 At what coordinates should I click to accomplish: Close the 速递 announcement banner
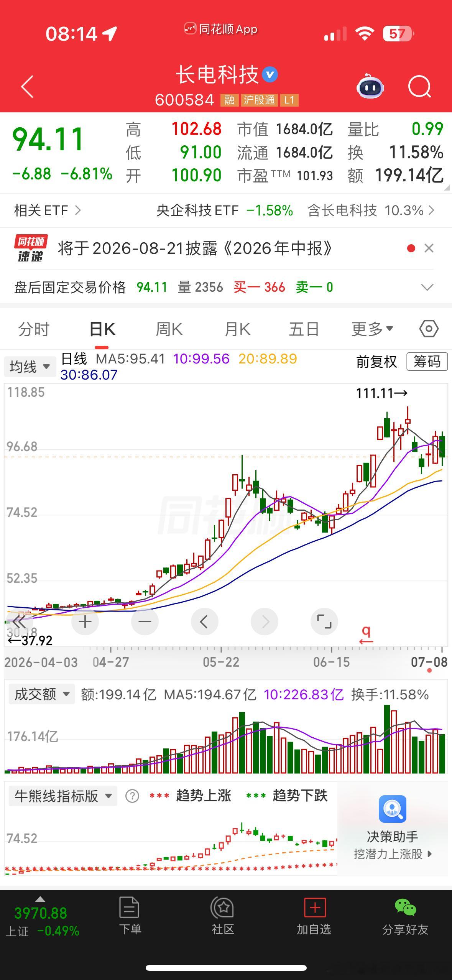[x=429, y=248]
